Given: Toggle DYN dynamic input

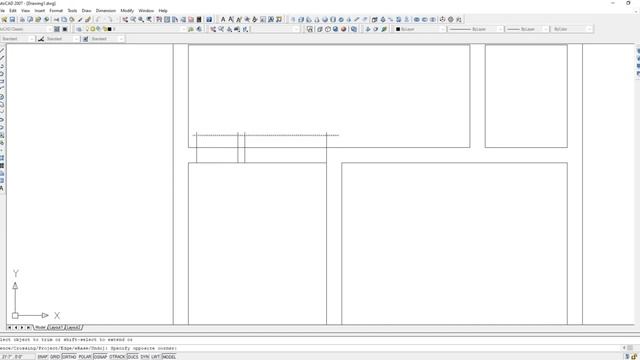Looking at the screenshot, I should tap(145, 357).
